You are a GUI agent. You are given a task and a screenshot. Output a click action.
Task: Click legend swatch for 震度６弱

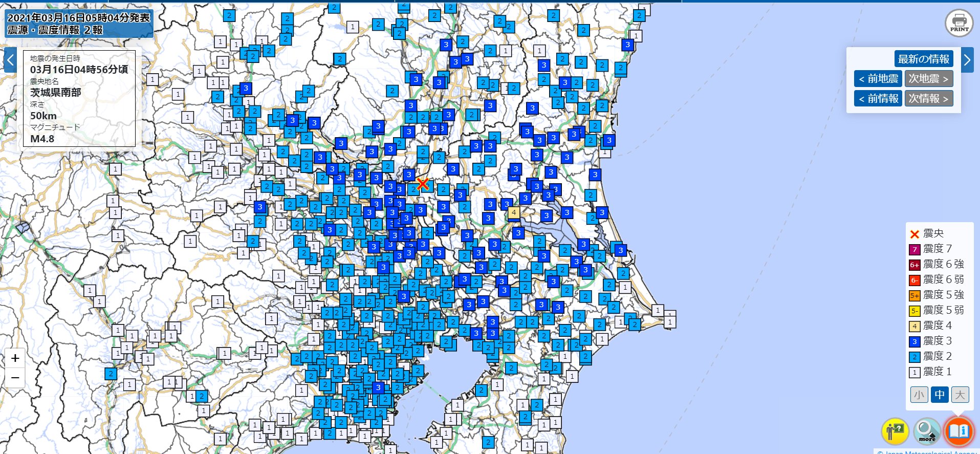pos(914,280)
